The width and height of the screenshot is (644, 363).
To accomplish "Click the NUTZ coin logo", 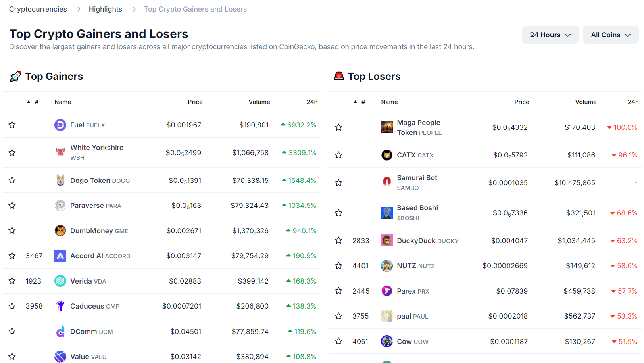I will (x=387, y=266).
